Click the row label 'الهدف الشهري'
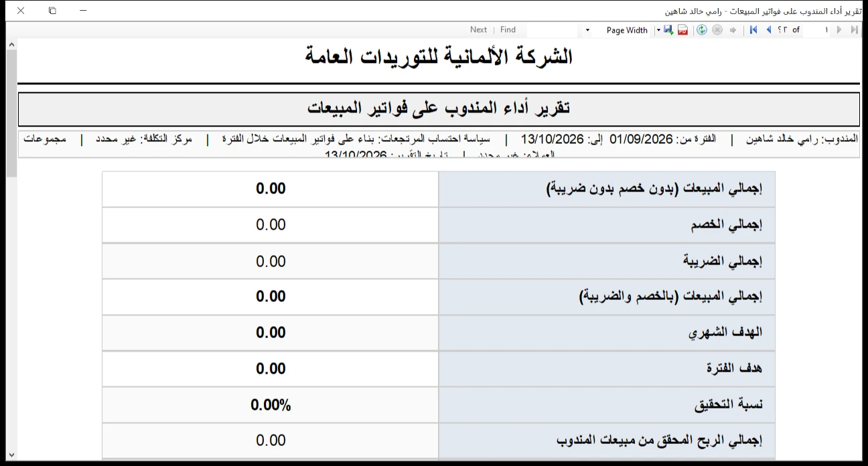 725,333
